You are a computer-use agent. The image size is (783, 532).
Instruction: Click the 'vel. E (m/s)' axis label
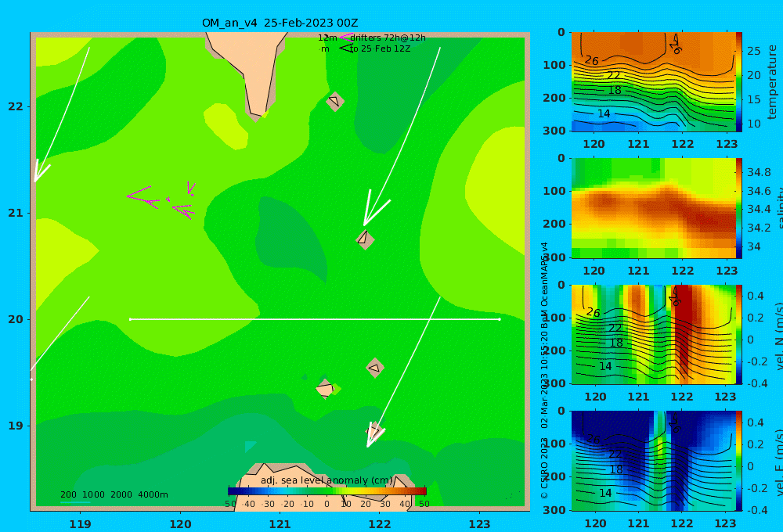click(778, 462)
